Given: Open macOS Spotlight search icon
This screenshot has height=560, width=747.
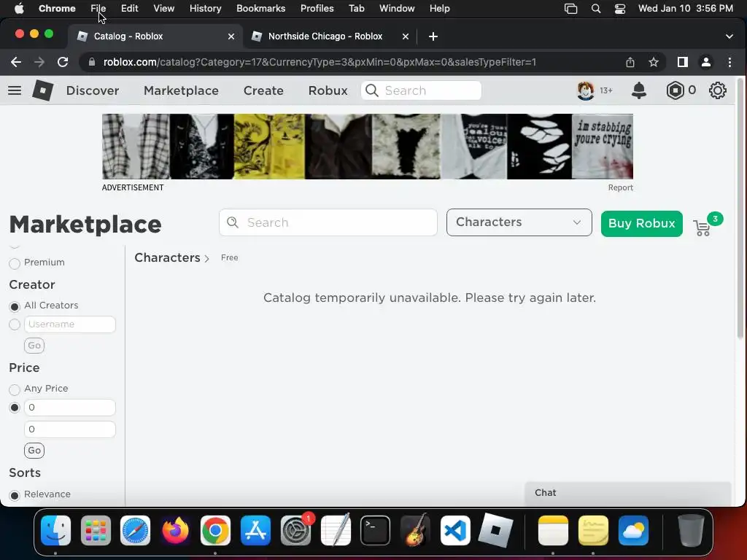Looking at the screenshot, I should pyautogui.click(x=595, y=9).
